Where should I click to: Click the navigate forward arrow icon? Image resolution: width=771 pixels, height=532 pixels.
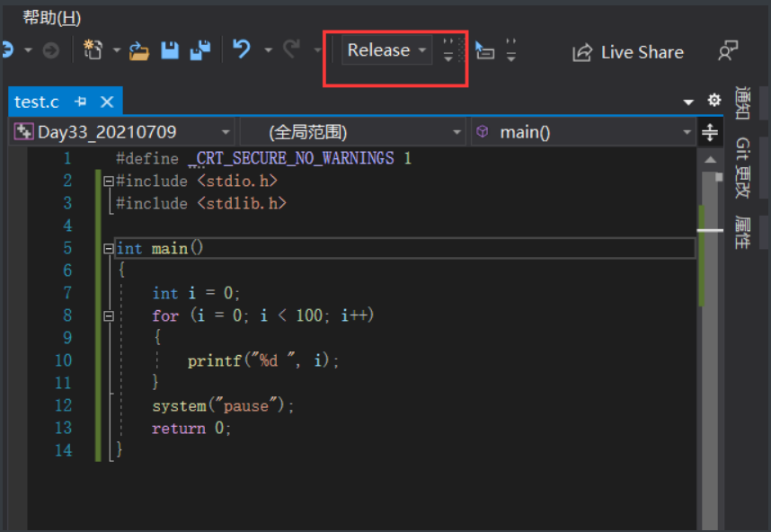(50, 50)
